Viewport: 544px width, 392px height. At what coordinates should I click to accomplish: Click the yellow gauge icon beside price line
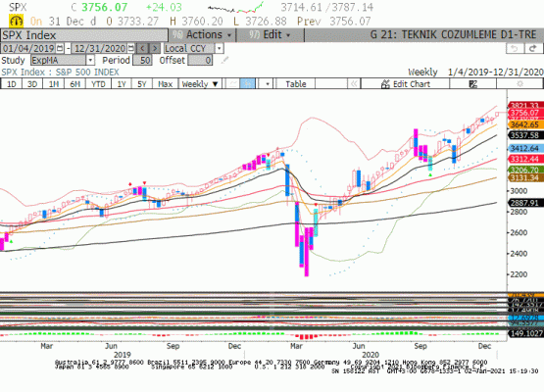[x=16, y=22]
